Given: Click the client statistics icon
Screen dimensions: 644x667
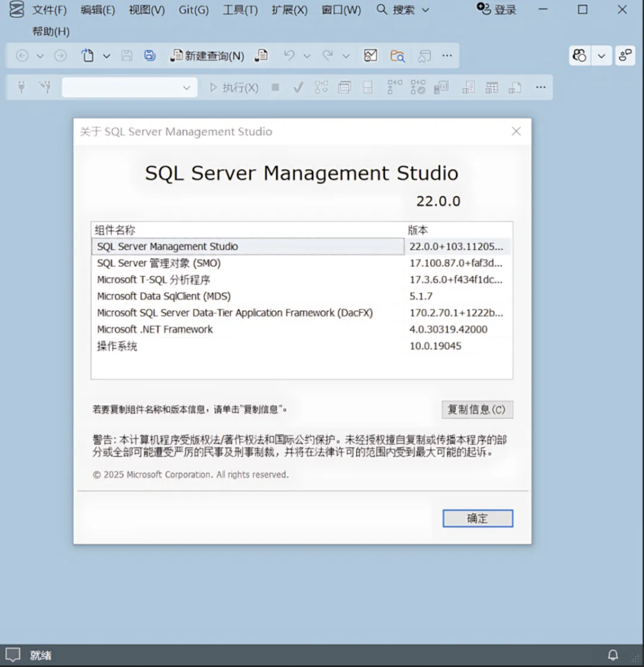Looking at the screenshot, I should [441, 88].
